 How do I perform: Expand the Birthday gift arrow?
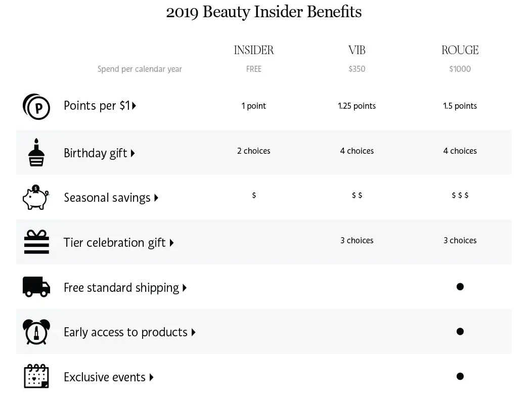(x=132, y=153)
